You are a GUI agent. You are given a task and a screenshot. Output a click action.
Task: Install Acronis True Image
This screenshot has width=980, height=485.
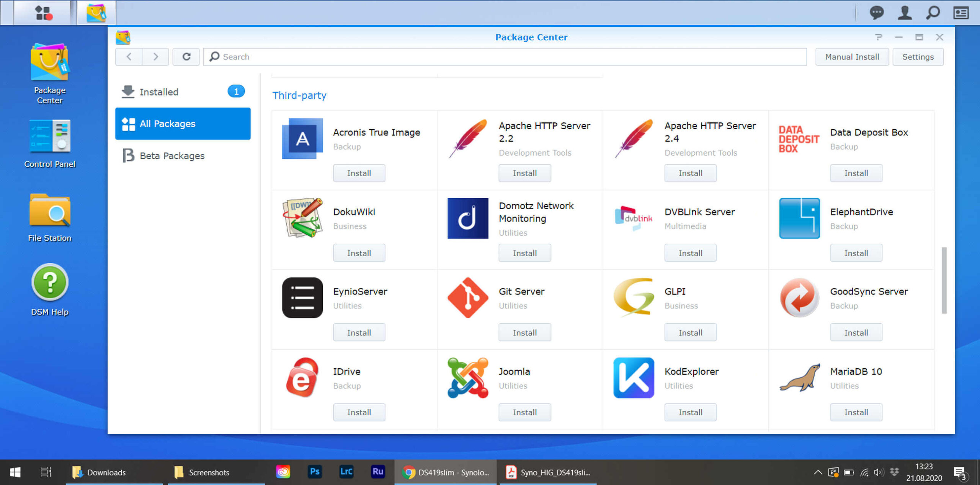tap(359, 173)
